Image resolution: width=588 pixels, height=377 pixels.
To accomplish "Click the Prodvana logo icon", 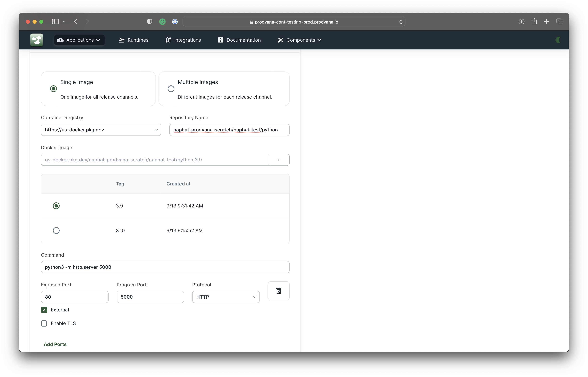I will pos(37,40).
